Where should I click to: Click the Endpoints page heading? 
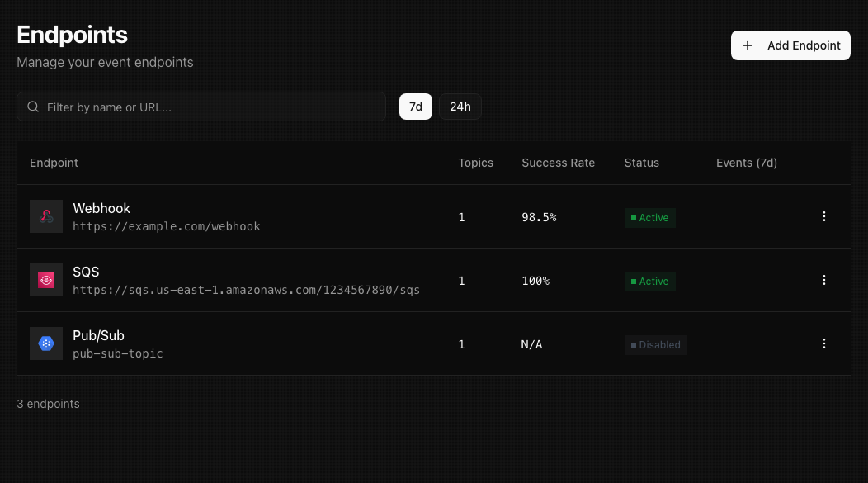(72, 35)
